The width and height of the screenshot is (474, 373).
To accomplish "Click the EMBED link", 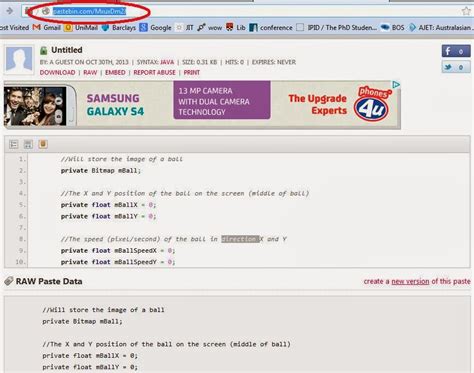I will pos(115,72).
